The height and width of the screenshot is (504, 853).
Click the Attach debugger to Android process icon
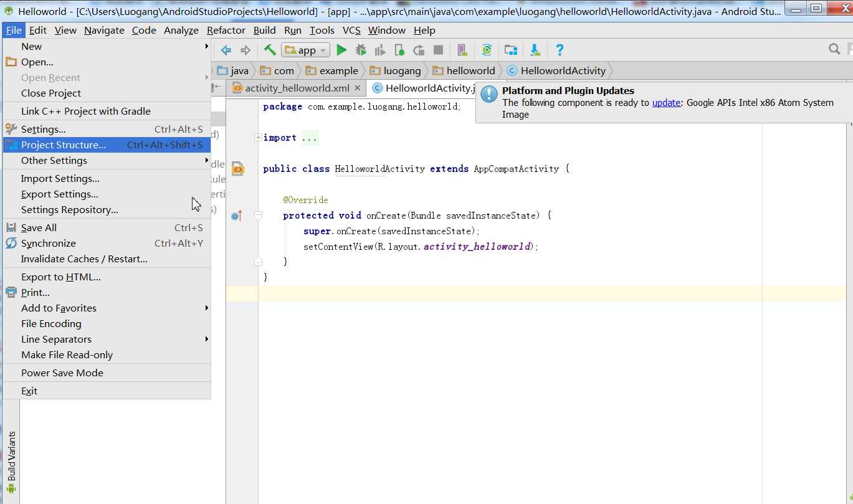pos(399,50)
